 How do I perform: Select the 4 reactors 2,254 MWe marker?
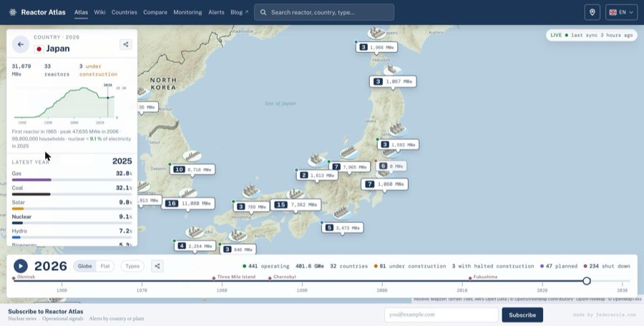click(x=195, y=246)
